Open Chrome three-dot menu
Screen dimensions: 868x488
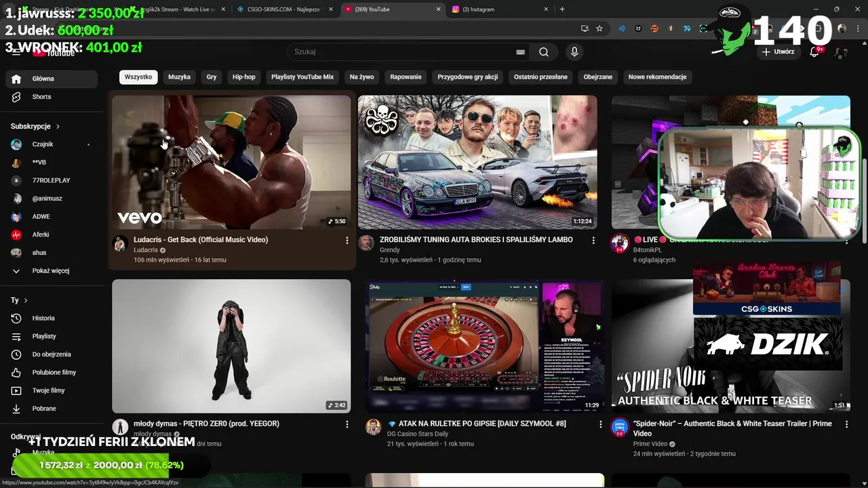858,28
